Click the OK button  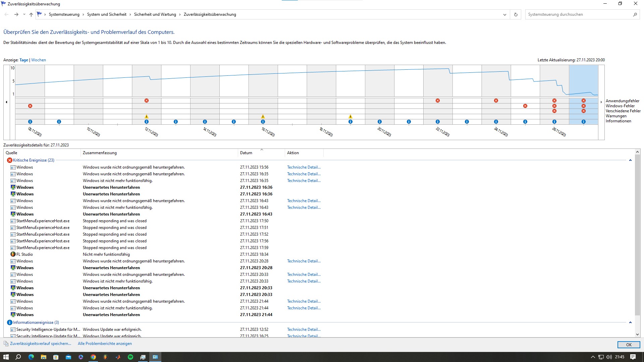pos(629,345)
